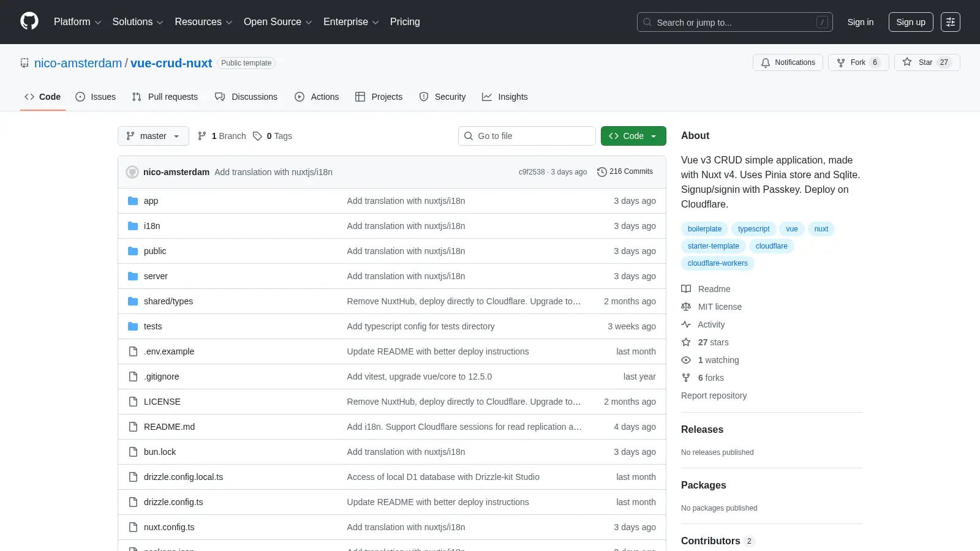Click the Sign in link
The height and width of the screenshot is (551, 980).
(861, 22)
